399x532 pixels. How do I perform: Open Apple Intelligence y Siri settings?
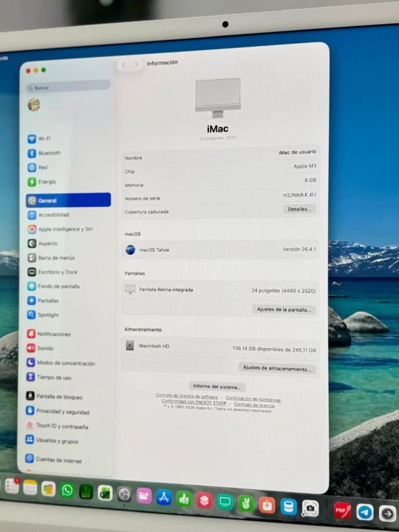pyautogui.click(x=60, y=229)
